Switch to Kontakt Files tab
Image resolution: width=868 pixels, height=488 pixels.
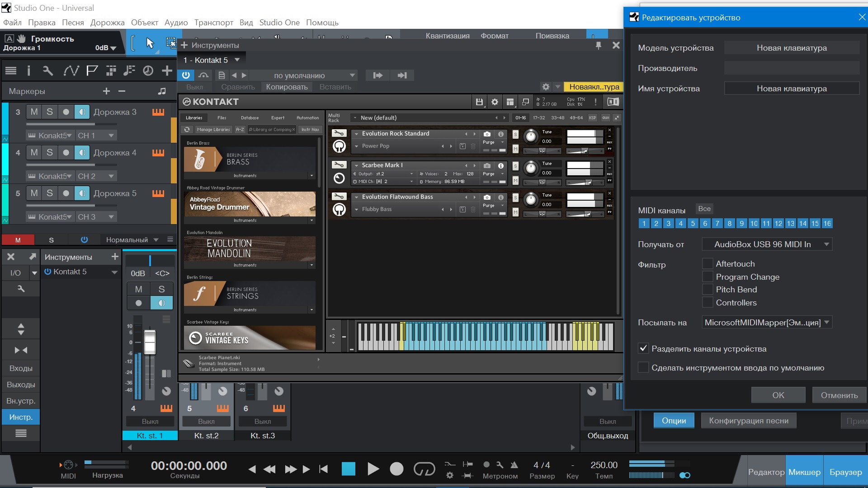(222, 118)
